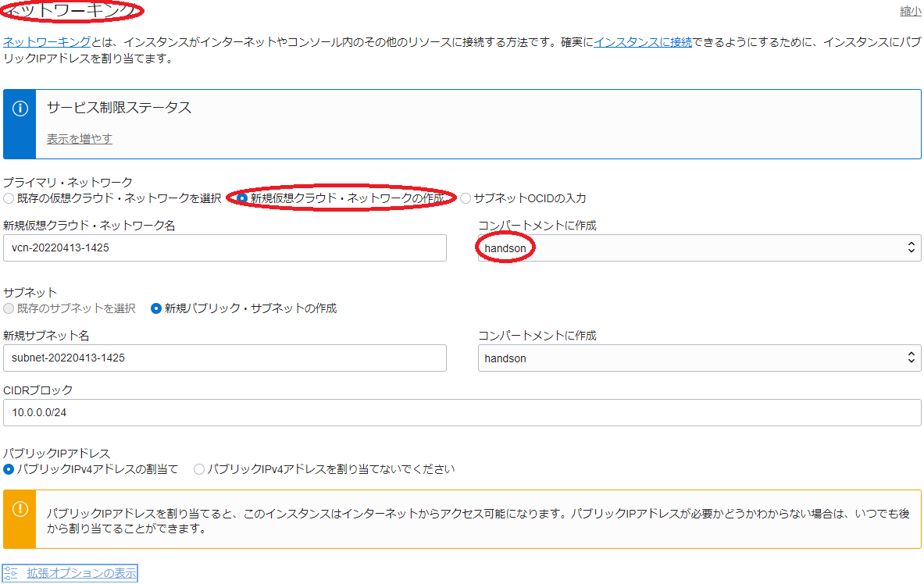Screen dimensions: 924x584
Task: Open the compartment dropdown for the new subnet
Action: click(699, 358)
